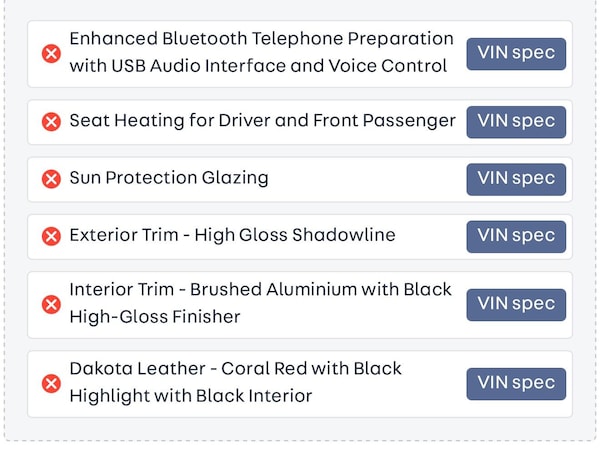Click the Black High-Gloss Finisher text line

155,317
